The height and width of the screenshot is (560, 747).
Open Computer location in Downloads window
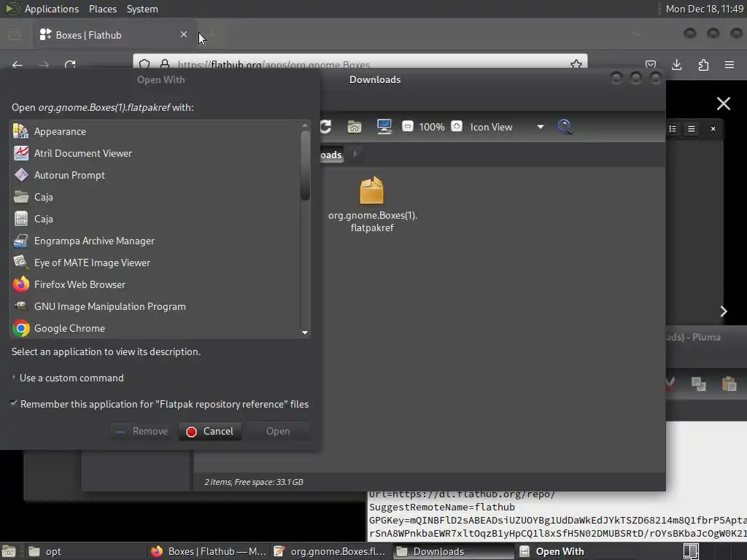click(x=384, y=127)
